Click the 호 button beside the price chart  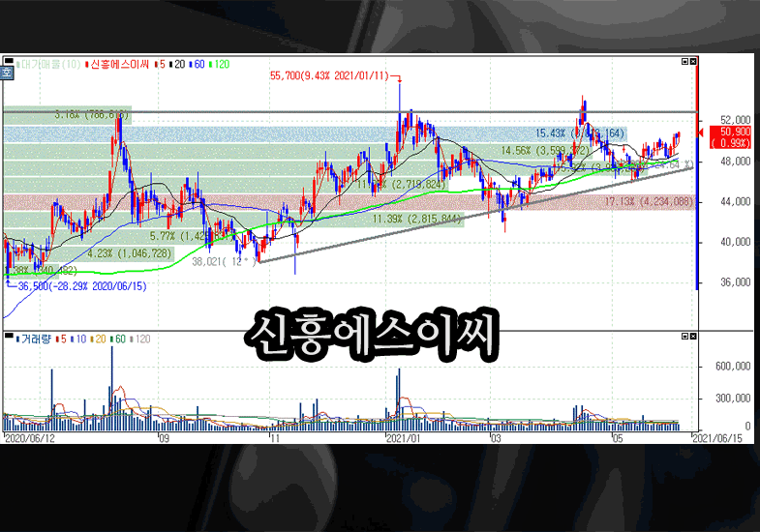(x=7, y=74)
